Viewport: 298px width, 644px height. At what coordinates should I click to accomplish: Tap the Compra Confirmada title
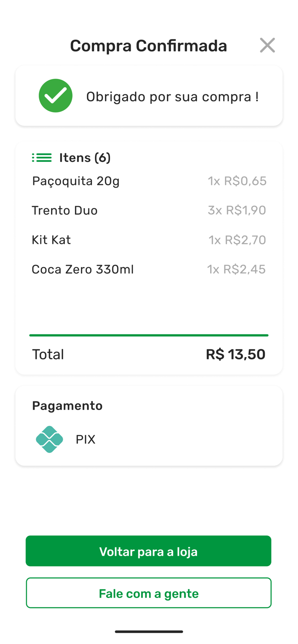[x=149, y=45]
